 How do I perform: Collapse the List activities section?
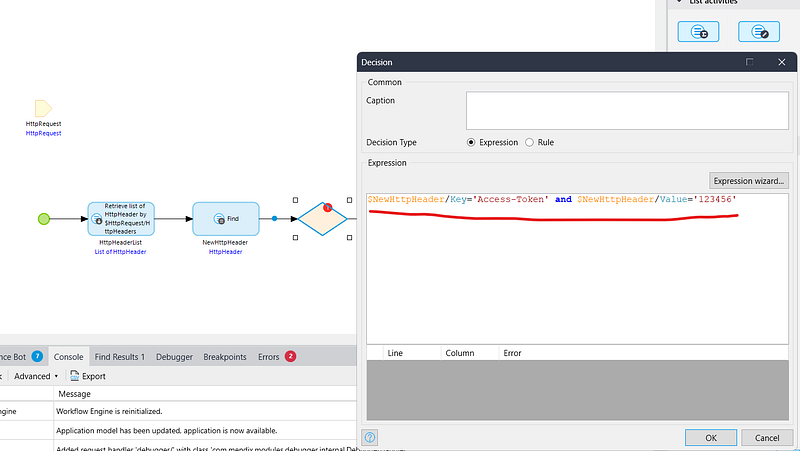tap(680, 3)
